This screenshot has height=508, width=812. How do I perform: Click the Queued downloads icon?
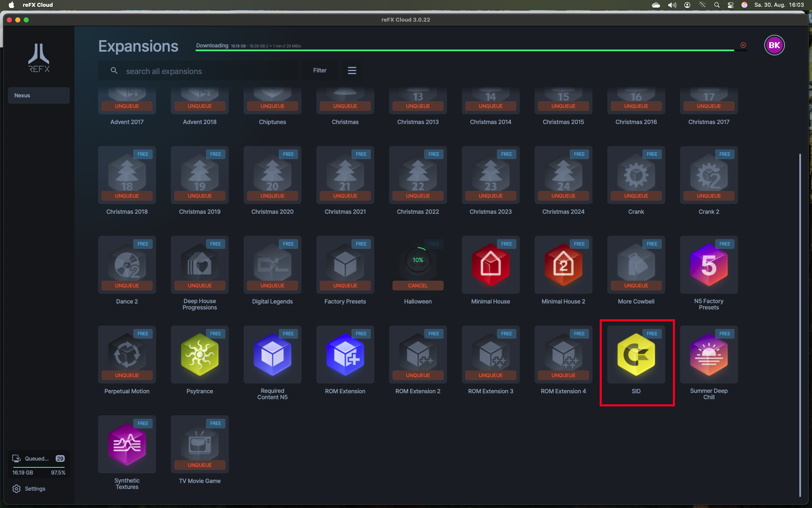tap(16, 458)
